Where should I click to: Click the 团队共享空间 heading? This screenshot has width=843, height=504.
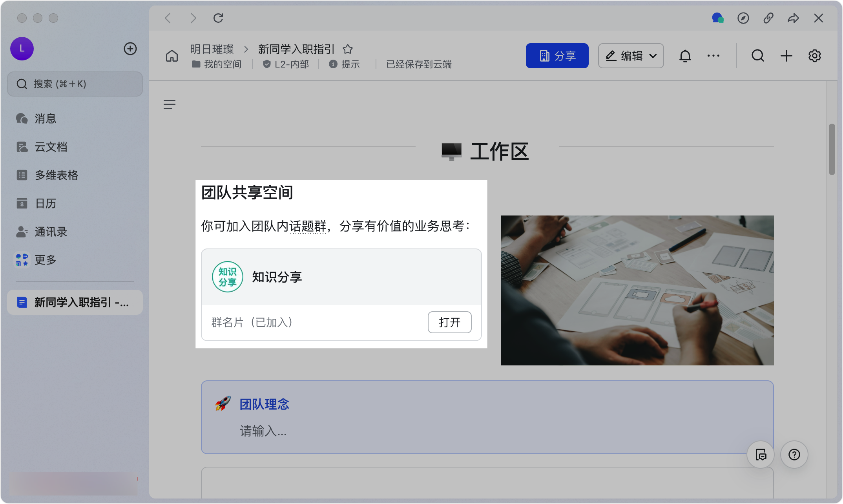pos(247,192)
